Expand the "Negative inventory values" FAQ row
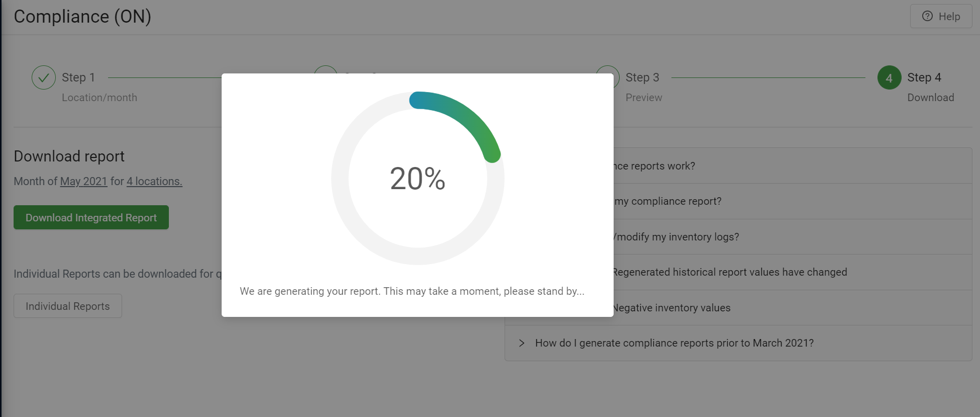The image size is (980, 417). tap(671, 308)
